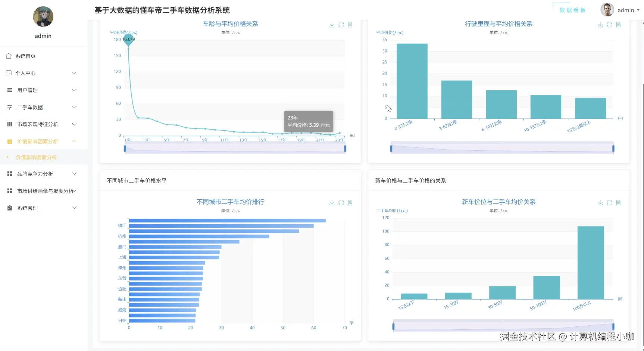Viewport: 644px width, 351px height.
Task: Click the 0-3万公里 mileage bar
Action: 412,81
